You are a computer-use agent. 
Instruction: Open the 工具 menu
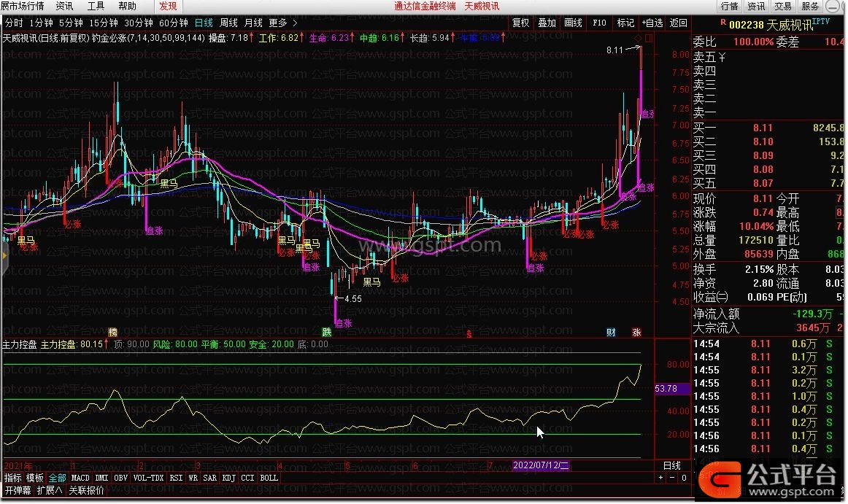(x=96, y=6)
